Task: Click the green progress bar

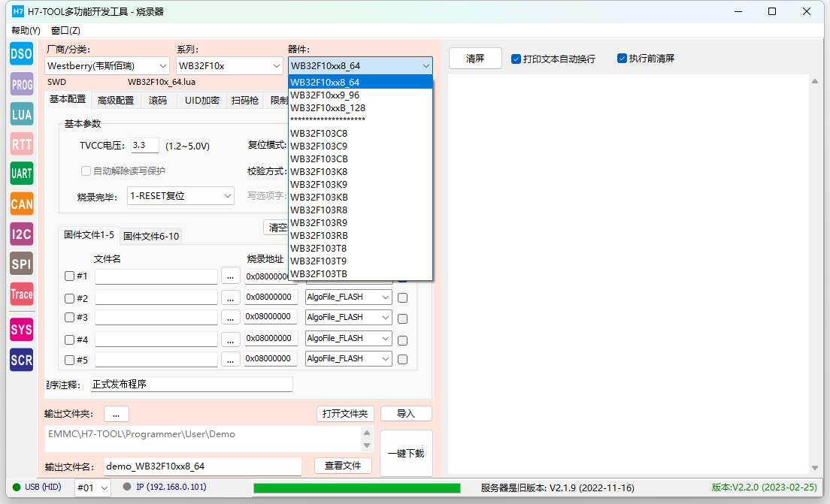Action: [x=357, y=488]
